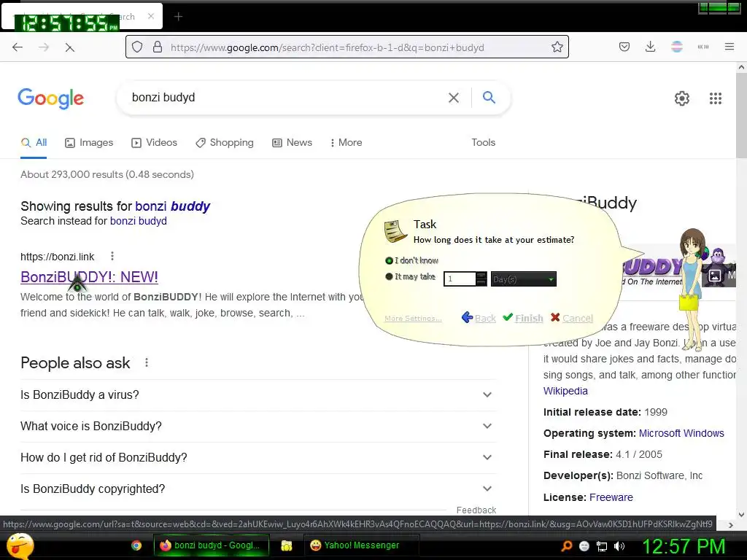Open Yahoo! Messenger from taskbar
This screenshot has height=560, width=747.
(361, 545)
